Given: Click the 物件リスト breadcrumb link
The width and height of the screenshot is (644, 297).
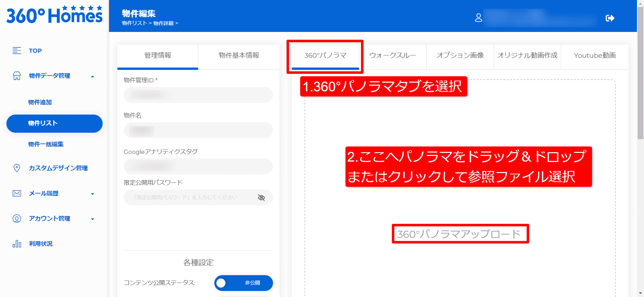Looking at the screenshot, I should pyautogui.click(x=135, y=23).
